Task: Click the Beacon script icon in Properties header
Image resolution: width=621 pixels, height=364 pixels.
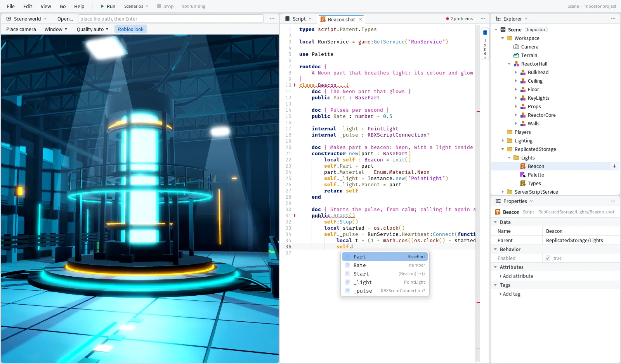Action: click(x=498, y=212)
